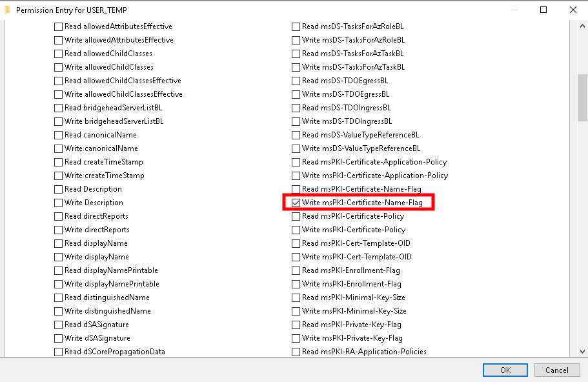Enable Read msPKI-Certificate-Name-Flag permission

click(x=296, y=189)
